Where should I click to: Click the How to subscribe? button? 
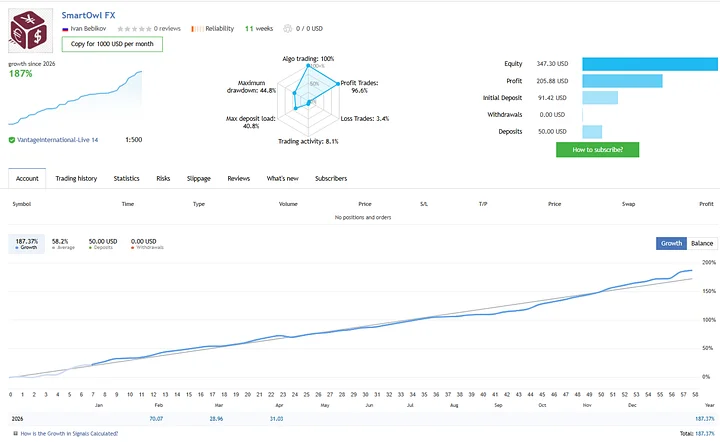coord(597,150)
